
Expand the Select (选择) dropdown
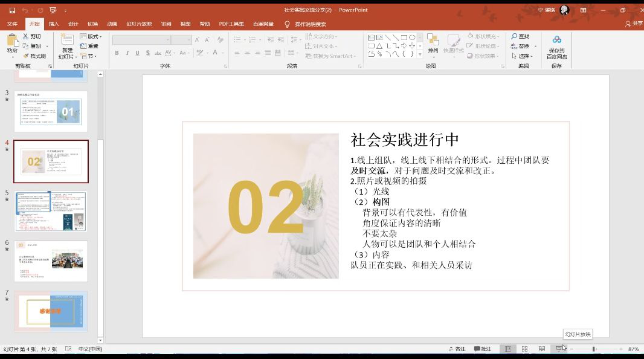click(x=522, y=56)
